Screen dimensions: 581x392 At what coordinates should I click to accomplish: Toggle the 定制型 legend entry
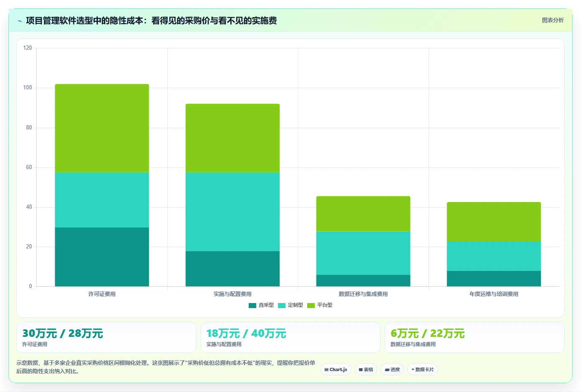tap(290, 305)
